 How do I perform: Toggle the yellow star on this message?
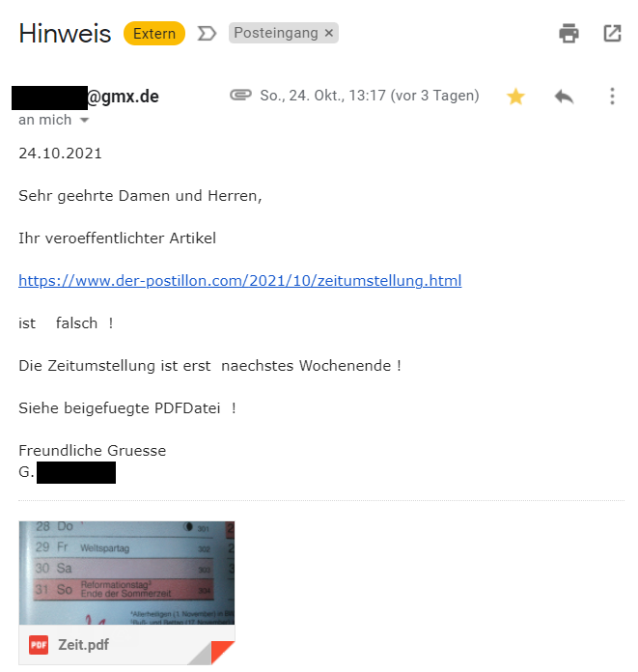[x=515, y=97]
